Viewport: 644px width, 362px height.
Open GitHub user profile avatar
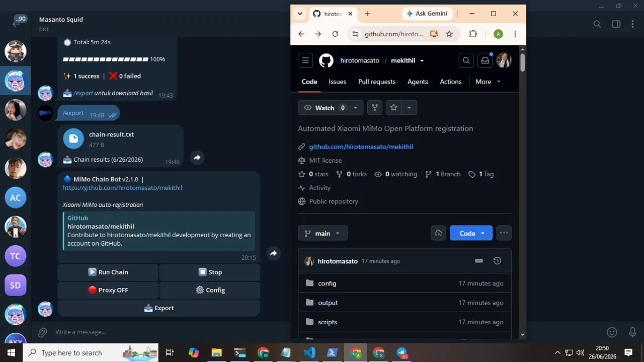click(504, 60)
